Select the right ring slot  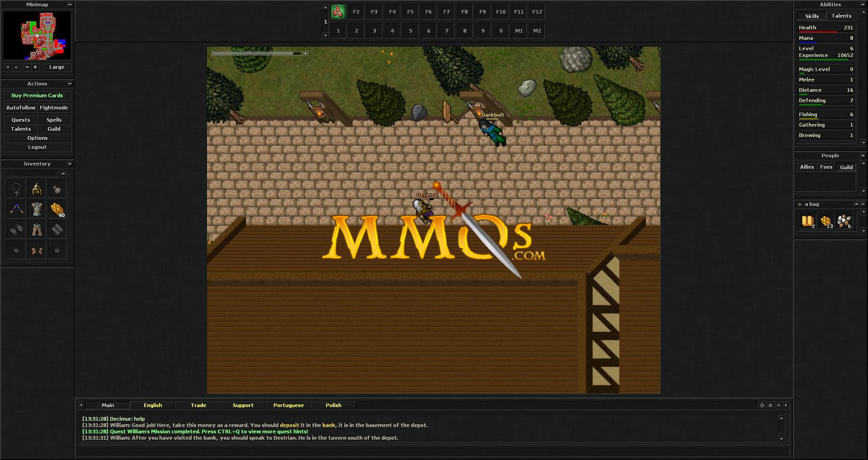[x=57, y=250]
